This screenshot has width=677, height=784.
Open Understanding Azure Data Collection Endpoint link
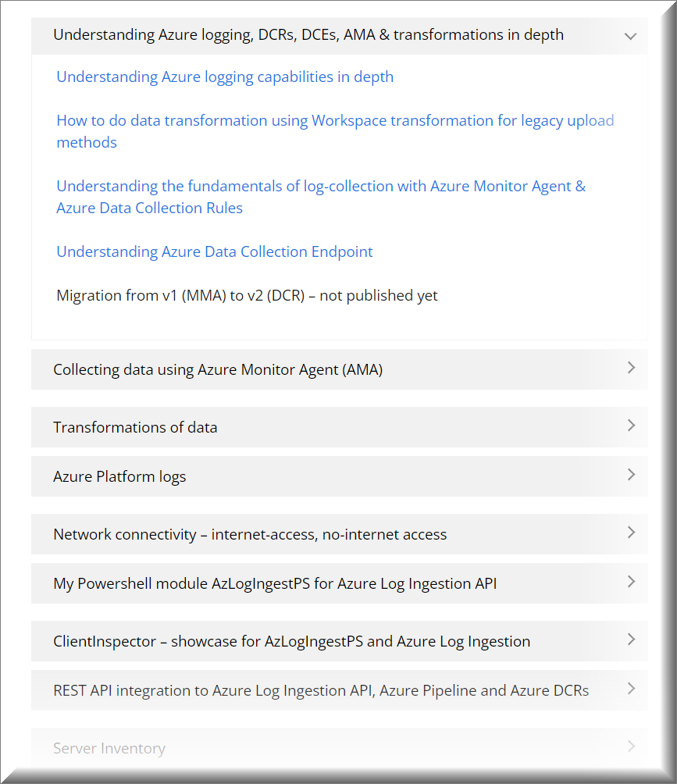[215, 252]
